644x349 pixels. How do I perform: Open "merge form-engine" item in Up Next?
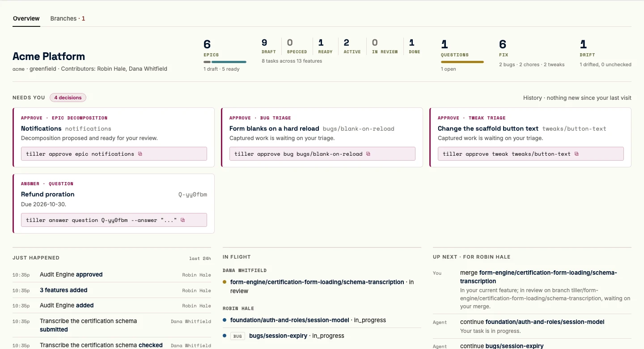pos(532,289)
